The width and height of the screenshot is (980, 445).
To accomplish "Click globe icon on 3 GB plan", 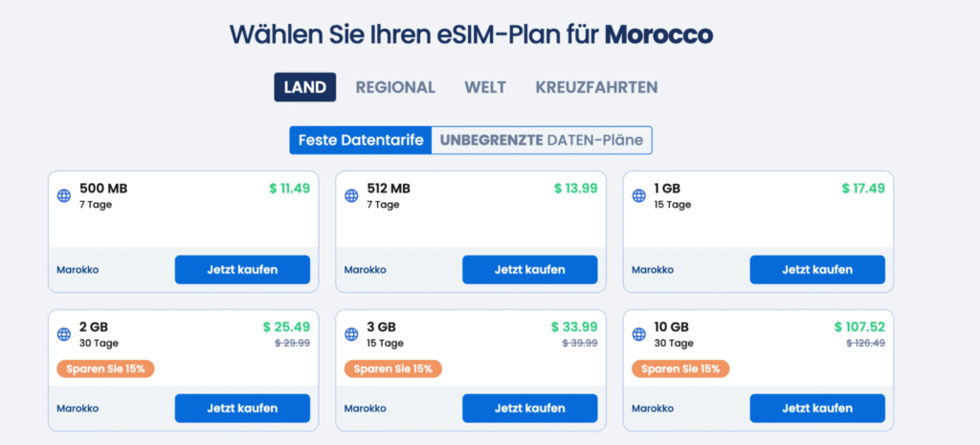I will [x=351, y=334].
